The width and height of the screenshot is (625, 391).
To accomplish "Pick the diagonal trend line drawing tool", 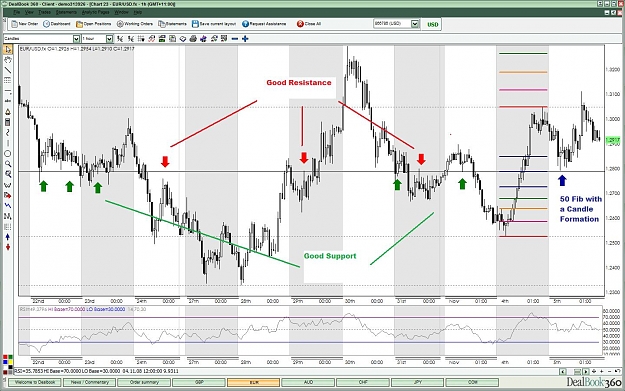I will click(8, 70).
